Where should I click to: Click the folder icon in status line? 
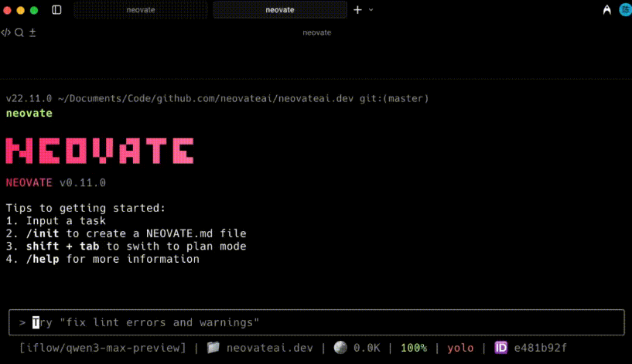(214, 347)
